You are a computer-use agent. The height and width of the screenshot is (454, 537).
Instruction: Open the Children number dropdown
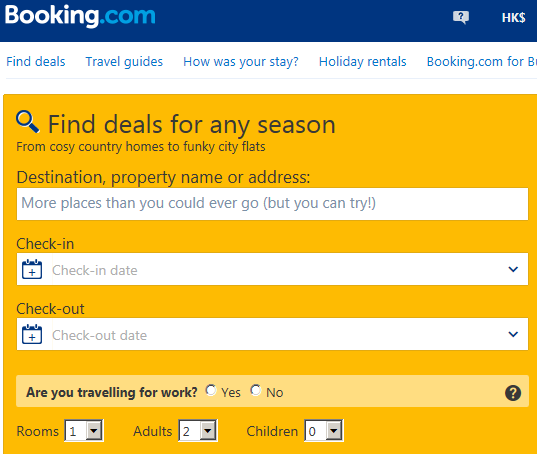pos(324,431)
